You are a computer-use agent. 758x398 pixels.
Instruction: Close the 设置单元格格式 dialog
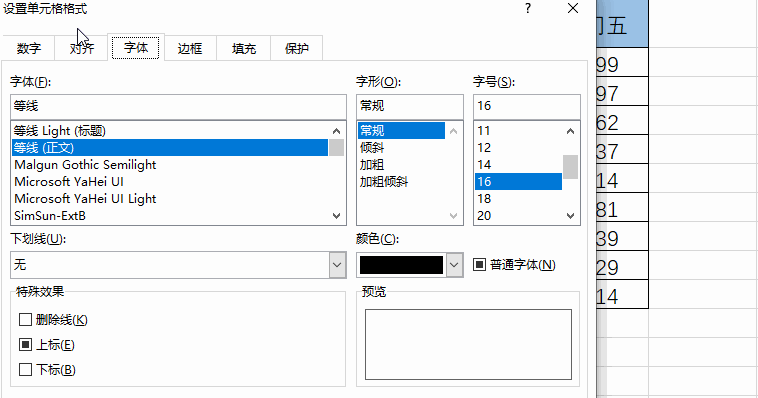click(573, 8)
